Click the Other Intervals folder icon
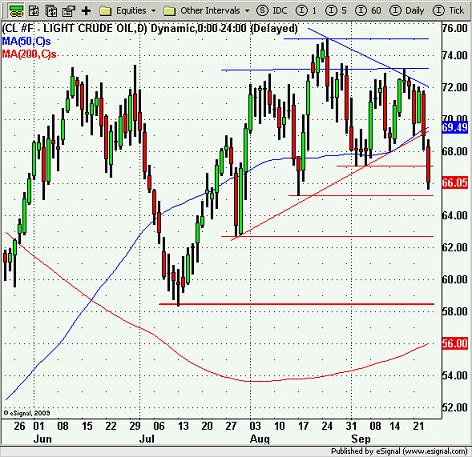 (x=169, y=11)
